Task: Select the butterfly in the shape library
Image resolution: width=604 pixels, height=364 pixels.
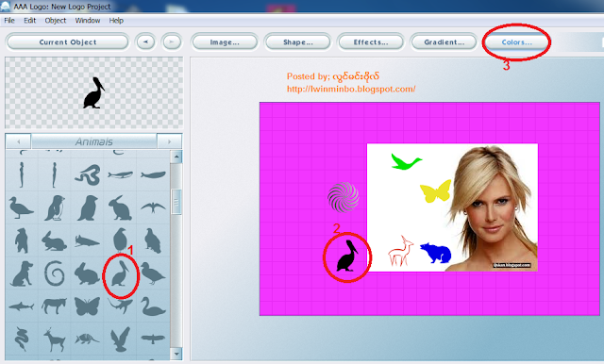Action: click(x=88, y=306)
